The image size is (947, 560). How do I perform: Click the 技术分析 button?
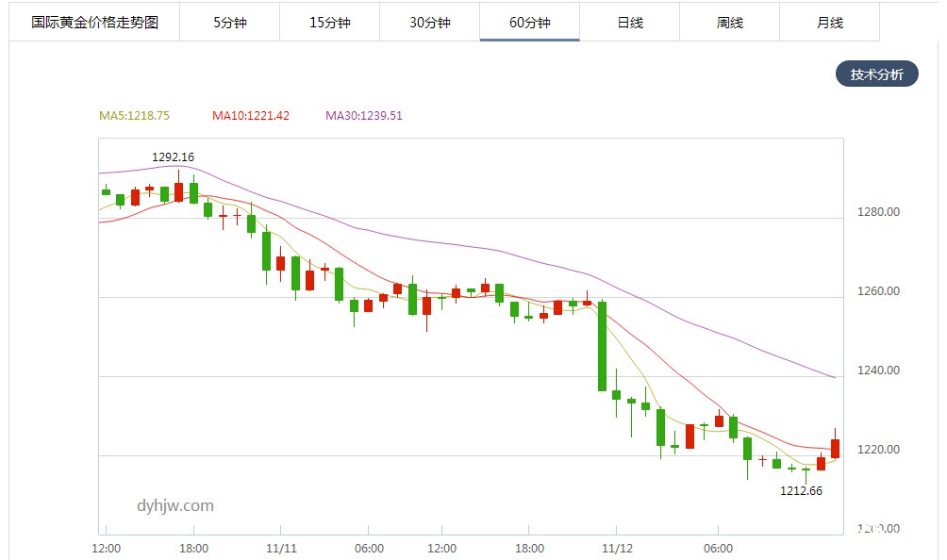point(876,74)
